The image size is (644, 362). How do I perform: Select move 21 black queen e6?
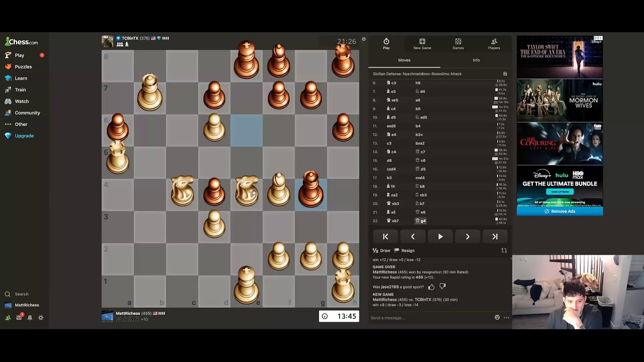pos(421,212)
